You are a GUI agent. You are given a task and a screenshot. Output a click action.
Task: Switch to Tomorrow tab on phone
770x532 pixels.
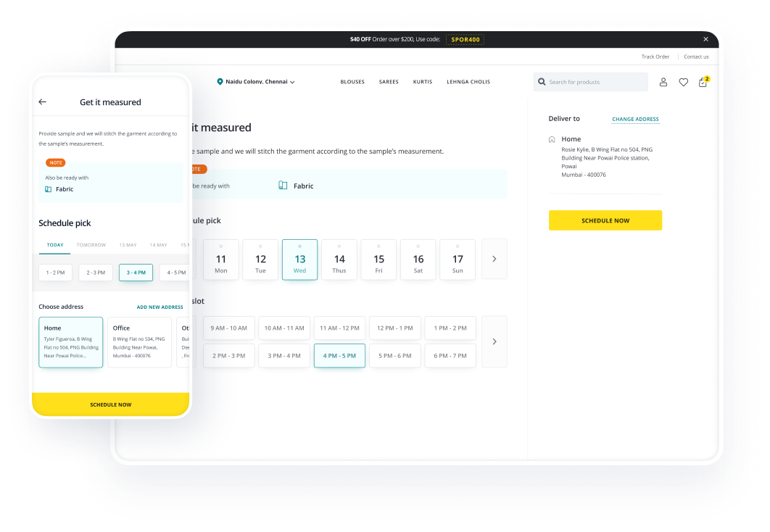(x=91, y=245)
